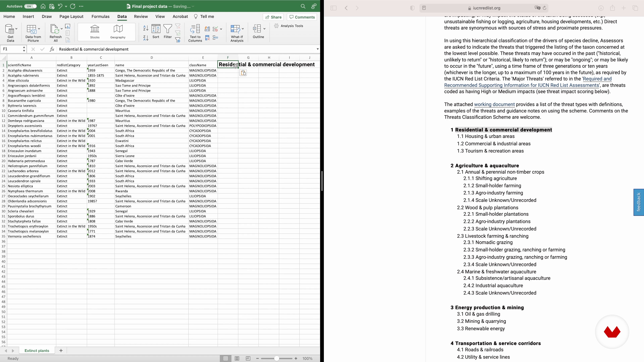Click the Refresh All icon

[x=55, y=29]
